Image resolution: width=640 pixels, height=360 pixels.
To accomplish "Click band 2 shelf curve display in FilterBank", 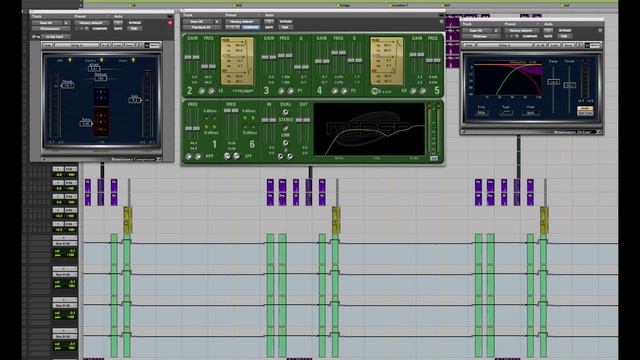I will (x=237, y=61).
